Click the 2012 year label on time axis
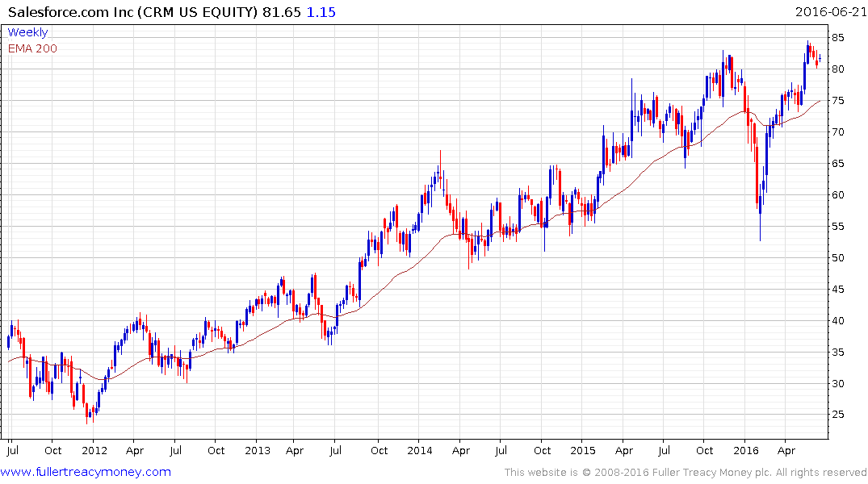This screenshot has height=484, width=868. click(94, 450)
